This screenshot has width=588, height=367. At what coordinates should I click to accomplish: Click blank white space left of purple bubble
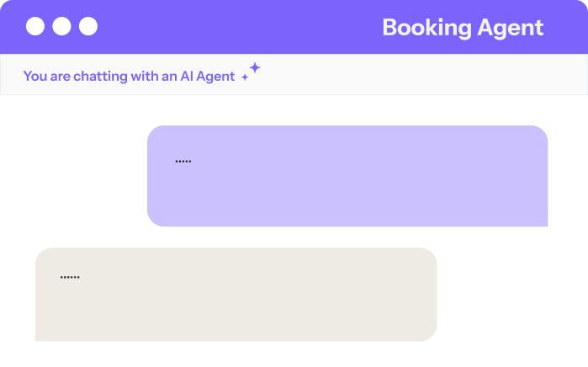(x=76, y=177)
